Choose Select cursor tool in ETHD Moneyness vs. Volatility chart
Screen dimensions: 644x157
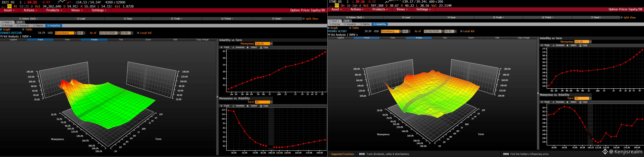click(572, 102)
